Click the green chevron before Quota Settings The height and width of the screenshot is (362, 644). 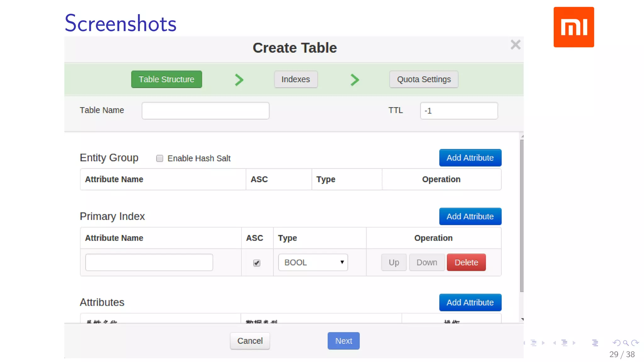tap(355, 80)
